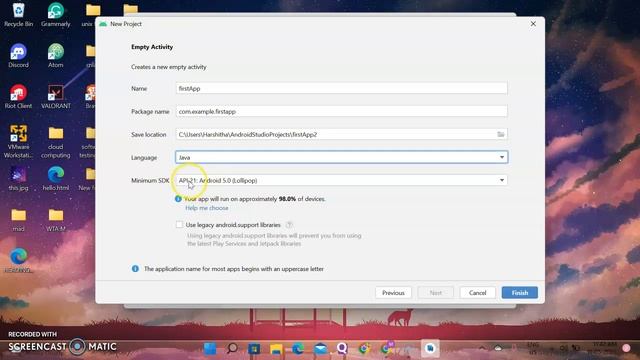Click the info icon beside 98.0% devices text
The image size is (640, 360).
tap(178, 199)
